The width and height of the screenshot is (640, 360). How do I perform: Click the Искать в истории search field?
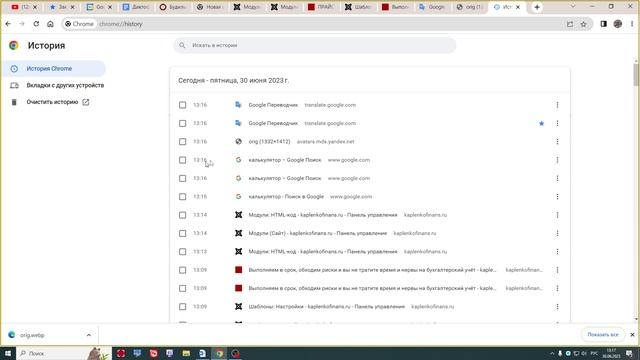(x=315, y=45)
